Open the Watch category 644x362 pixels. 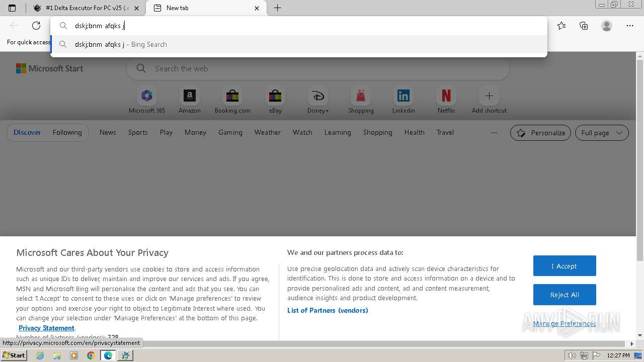[x=302, y=132]
